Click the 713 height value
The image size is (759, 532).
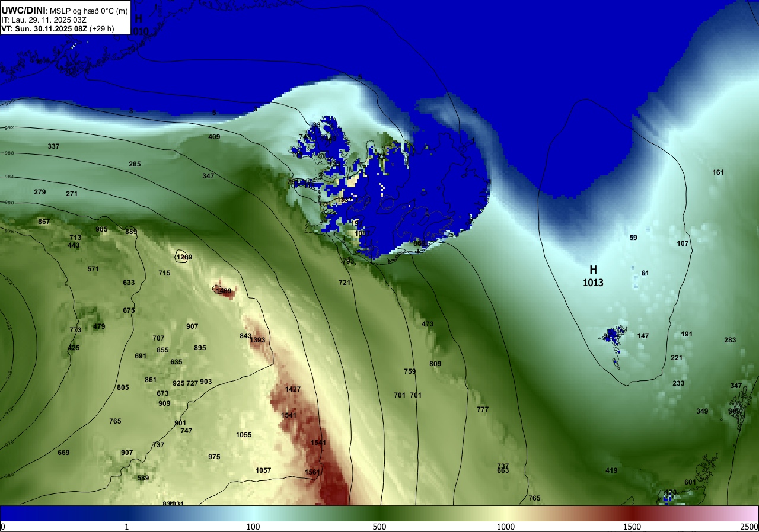(75, 238)
